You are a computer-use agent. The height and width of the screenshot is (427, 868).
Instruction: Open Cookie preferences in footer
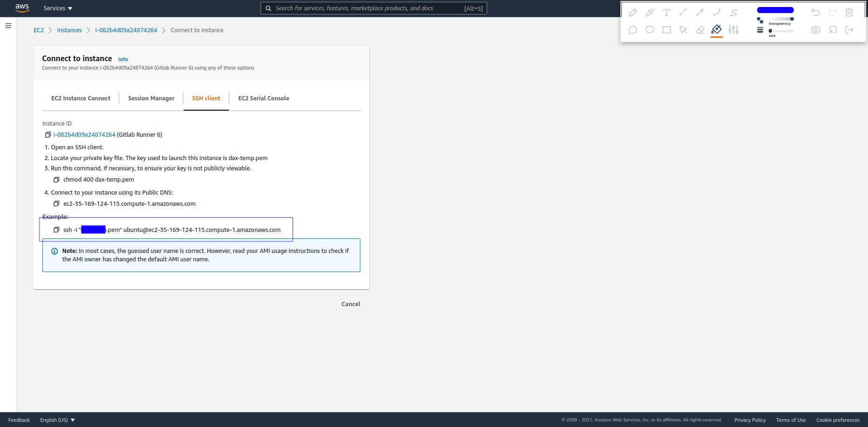[838, 420]
